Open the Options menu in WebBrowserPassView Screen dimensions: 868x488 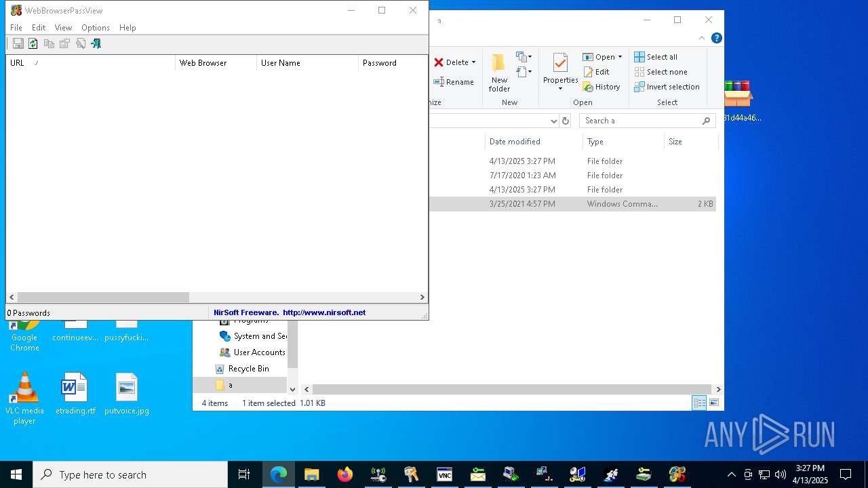(x=96, y=28)
